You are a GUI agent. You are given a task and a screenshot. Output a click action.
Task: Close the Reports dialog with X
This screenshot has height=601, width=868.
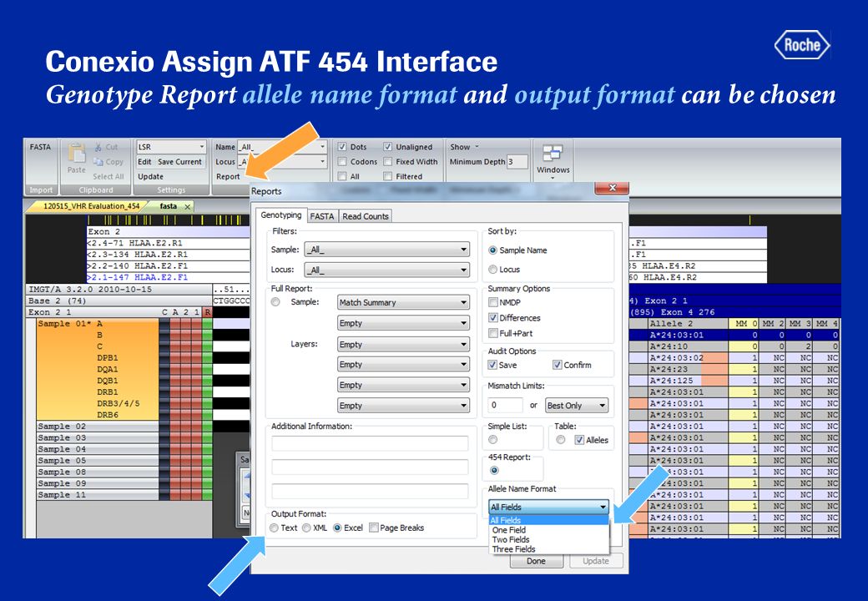612,188
